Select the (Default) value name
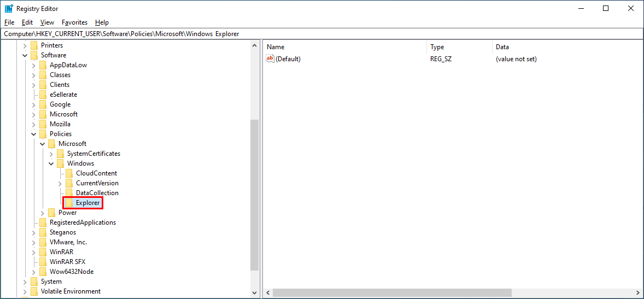Screen dimensions: 644x299 pos(288,59)
